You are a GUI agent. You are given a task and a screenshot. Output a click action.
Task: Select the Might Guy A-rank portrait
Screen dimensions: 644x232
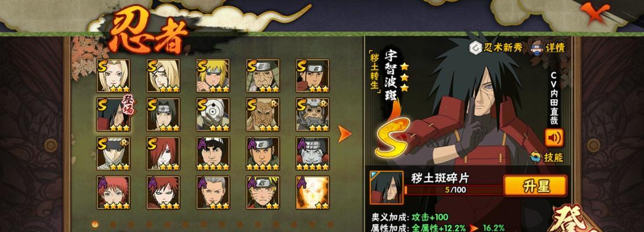(213, 154)
